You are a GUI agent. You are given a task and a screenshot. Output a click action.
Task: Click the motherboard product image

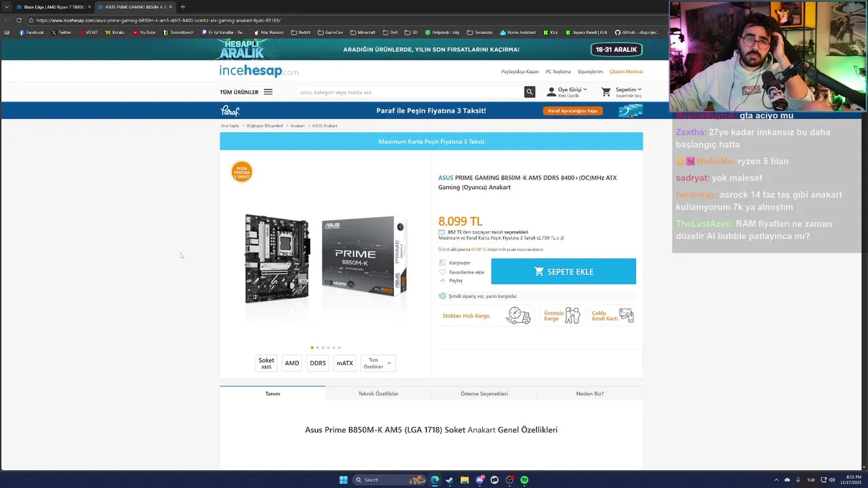click(x=325, y=260)
